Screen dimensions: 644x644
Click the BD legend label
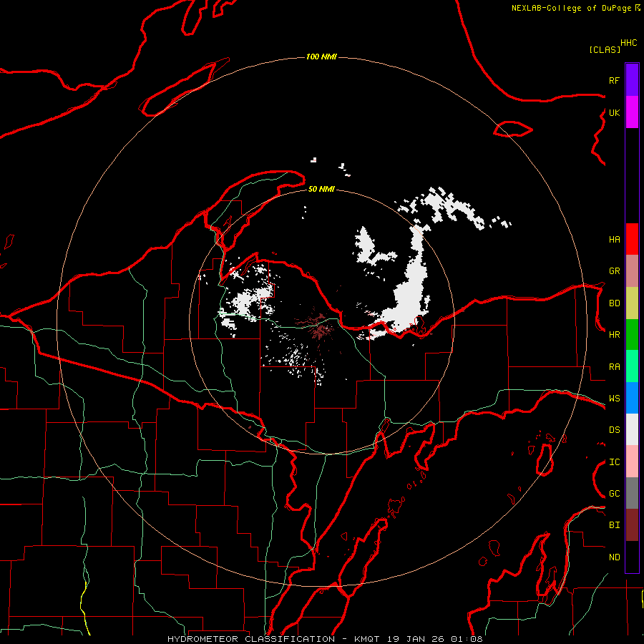(x=614, y=303)
